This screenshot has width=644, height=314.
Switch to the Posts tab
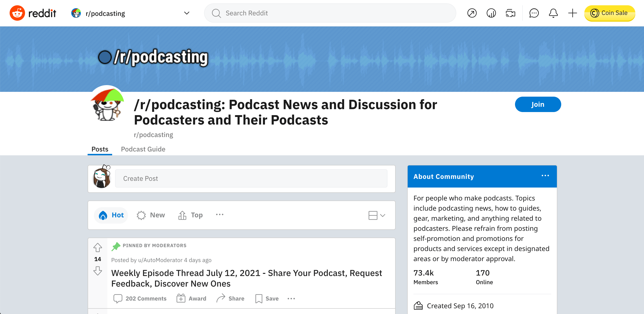[100, 149]
